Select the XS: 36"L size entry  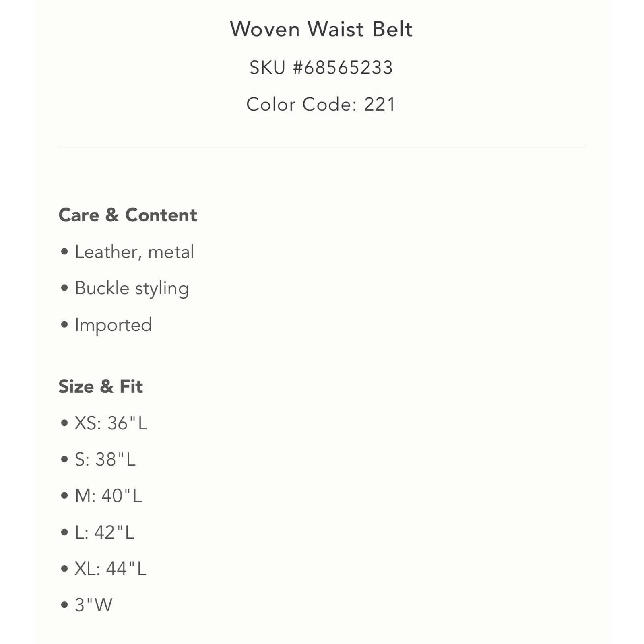point(111,423)
